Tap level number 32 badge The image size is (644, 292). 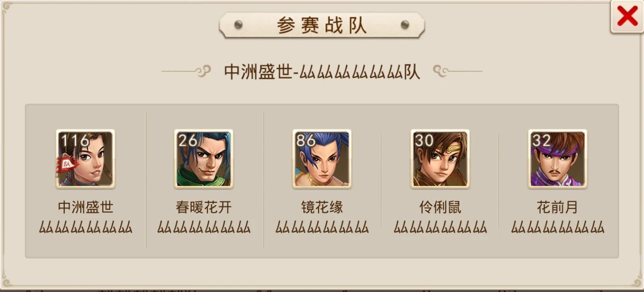click(x=542, y=140)
